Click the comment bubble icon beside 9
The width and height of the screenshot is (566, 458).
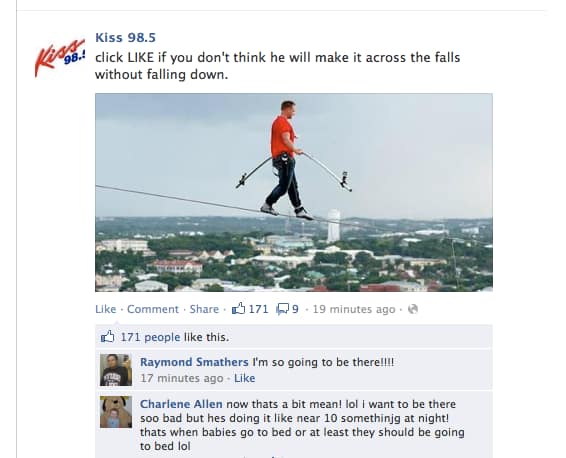(283, 309)
